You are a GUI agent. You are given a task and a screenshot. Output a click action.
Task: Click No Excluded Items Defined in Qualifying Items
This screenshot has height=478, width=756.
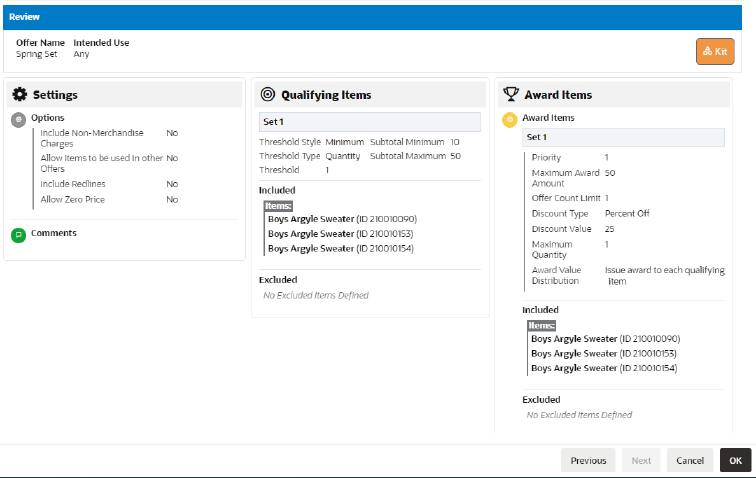[x=316, y=295]
